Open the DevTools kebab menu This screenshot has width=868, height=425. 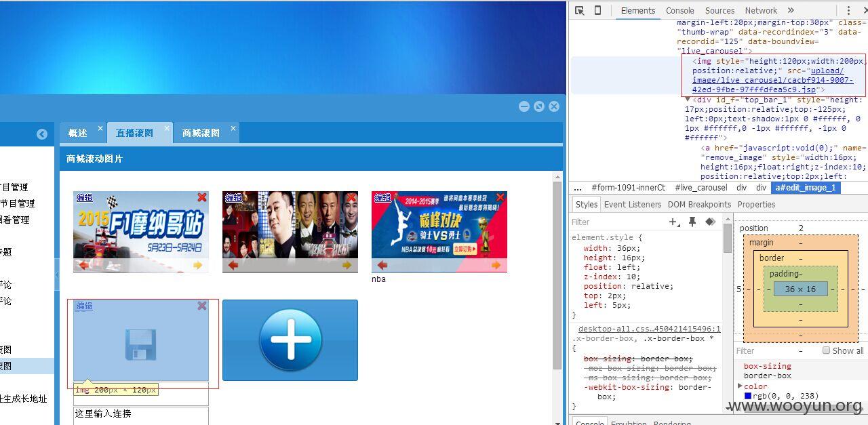pyautogui.click(x=848, y=10)
